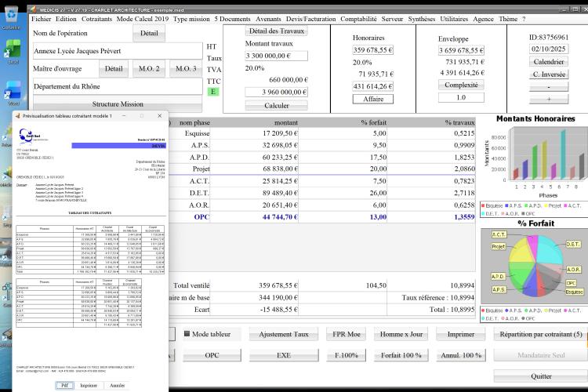Click the OPC button in bottom row

click(212, 355)
